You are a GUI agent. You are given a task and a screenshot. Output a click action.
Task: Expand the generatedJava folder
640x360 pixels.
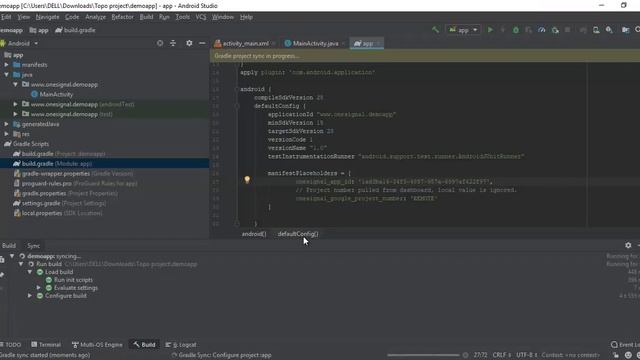click(7, 124)
